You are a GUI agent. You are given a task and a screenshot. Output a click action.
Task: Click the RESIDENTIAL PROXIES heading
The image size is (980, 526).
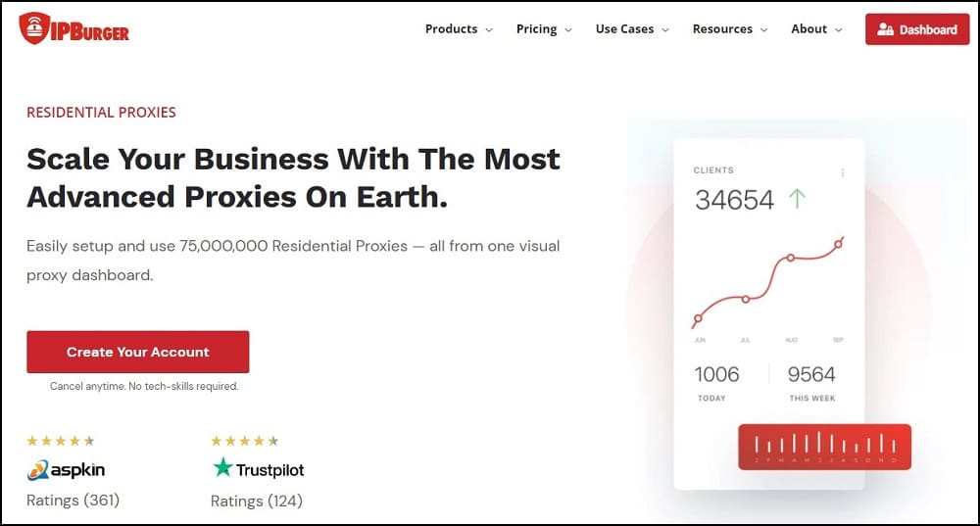(101, 113)
